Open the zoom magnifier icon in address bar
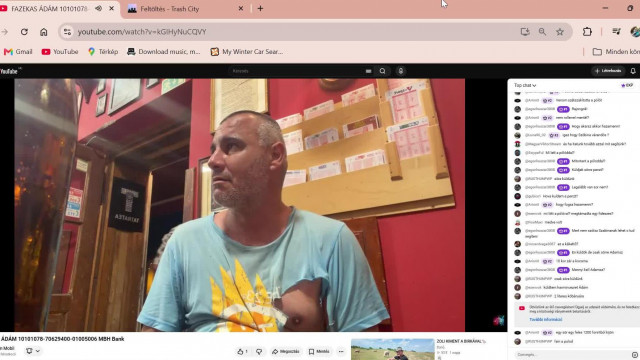 (x=542, y=32)
